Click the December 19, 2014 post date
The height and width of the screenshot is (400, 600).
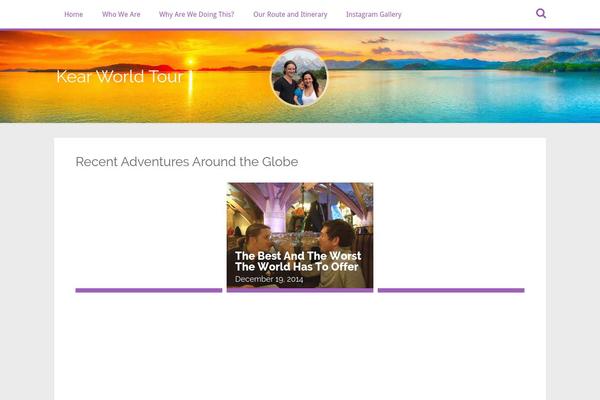[269, 279]
